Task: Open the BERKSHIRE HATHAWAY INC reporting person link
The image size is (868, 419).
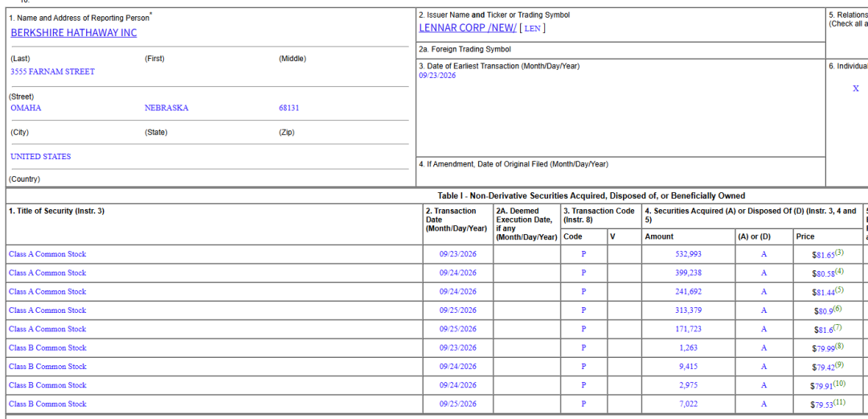Action: click(74, 33)
